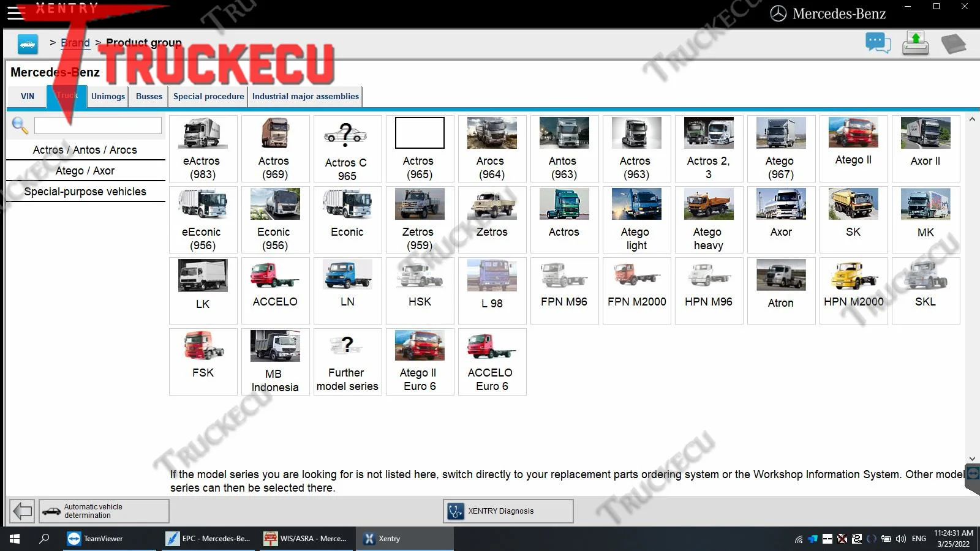The width and height of the screenshot is (980, 551).
Task: Open the Busses tab
Action: tap(149, 96)
